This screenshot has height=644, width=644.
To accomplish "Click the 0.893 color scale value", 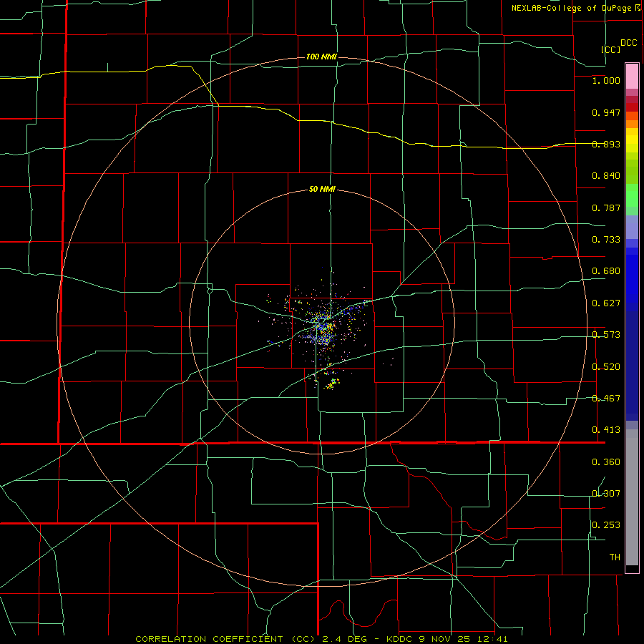I will (606, 144).
